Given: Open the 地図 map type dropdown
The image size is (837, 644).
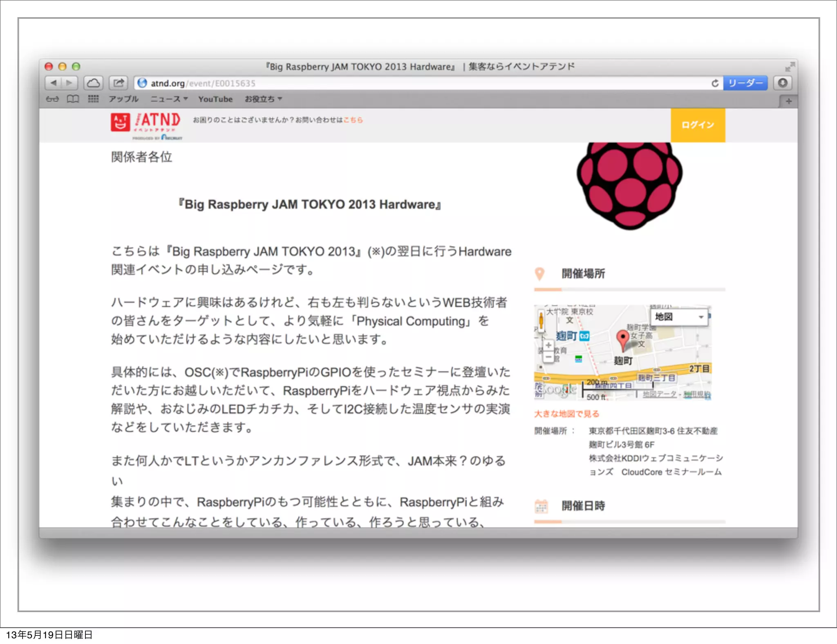Looking at the screenshot, I should coord(680,317).
